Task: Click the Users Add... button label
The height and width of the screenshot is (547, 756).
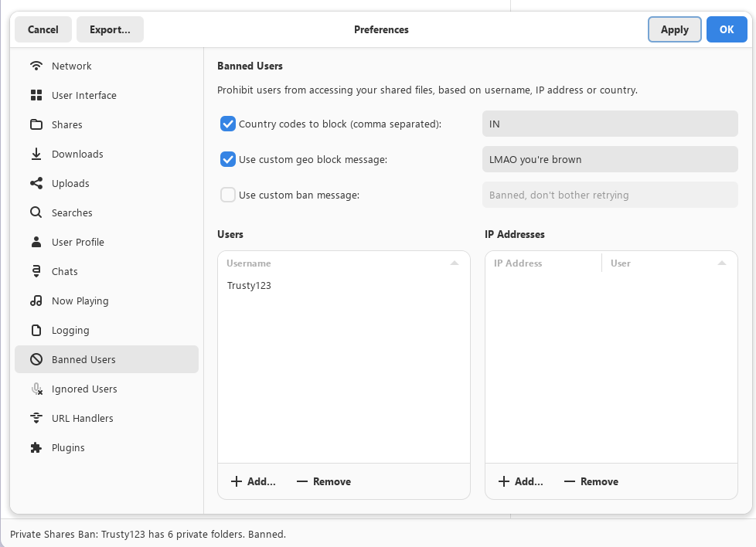Action: click(261, 481)
